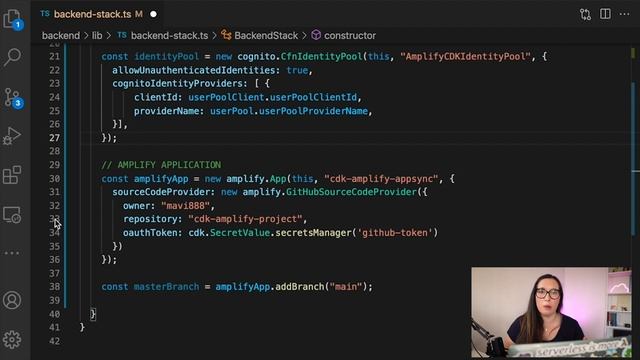The width and height of the screenshot is (640, 360).
Task: Click allowUnauthenticatedIdentities property
Action: [x=193, y=70]
